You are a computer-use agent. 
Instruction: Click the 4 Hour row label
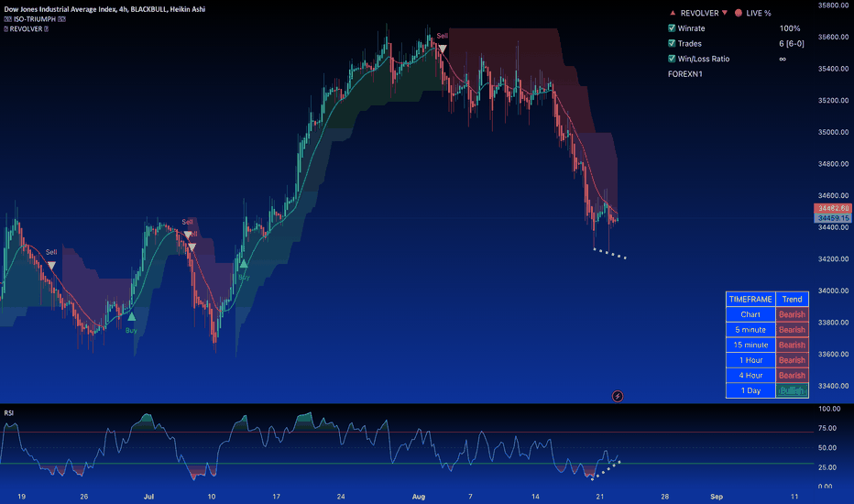[x=750, y=376]
